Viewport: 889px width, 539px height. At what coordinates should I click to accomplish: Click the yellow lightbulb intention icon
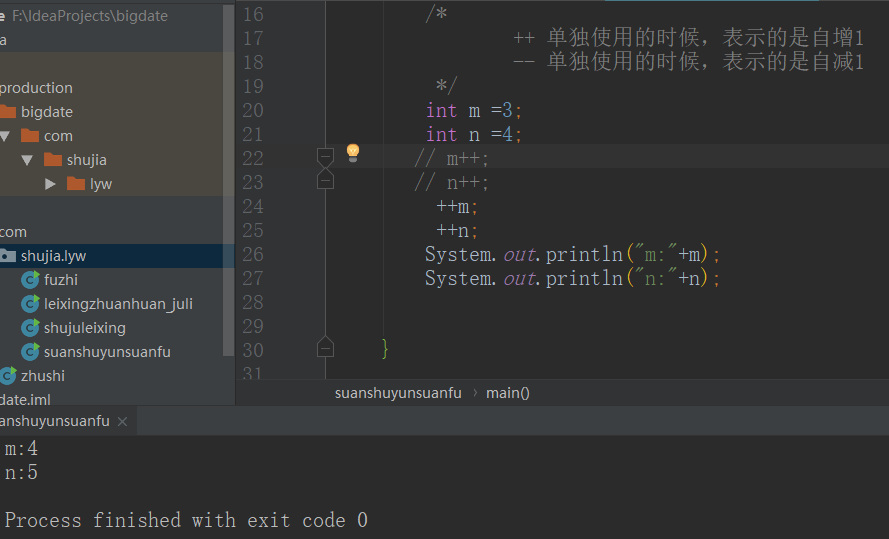click(x=353, y=152)
